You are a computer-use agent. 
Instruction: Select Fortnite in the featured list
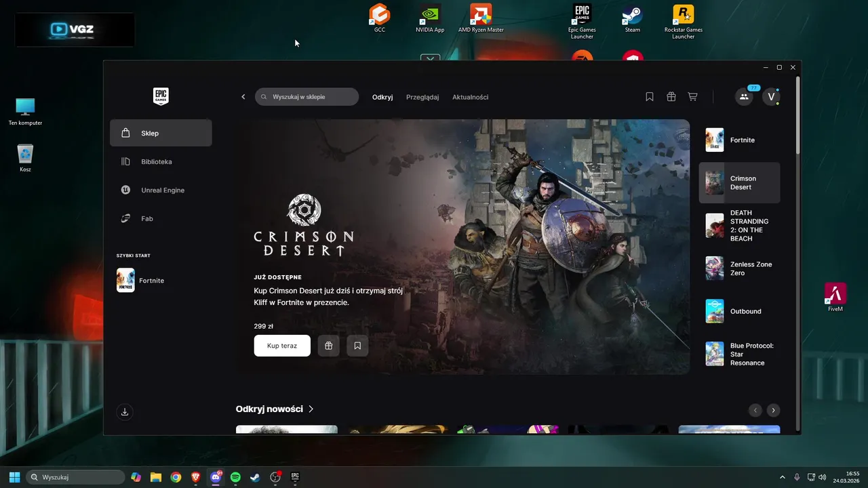(740, 140)
